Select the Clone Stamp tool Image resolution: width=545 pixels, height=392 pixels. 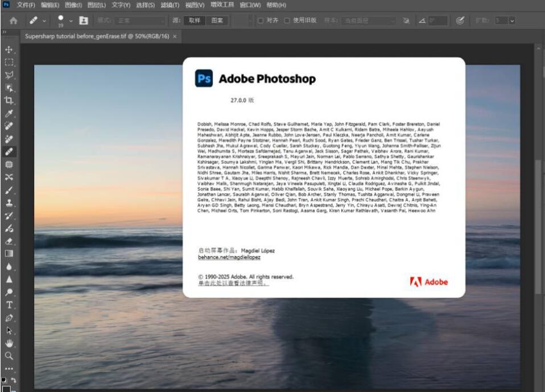click(x=9, y=203)
